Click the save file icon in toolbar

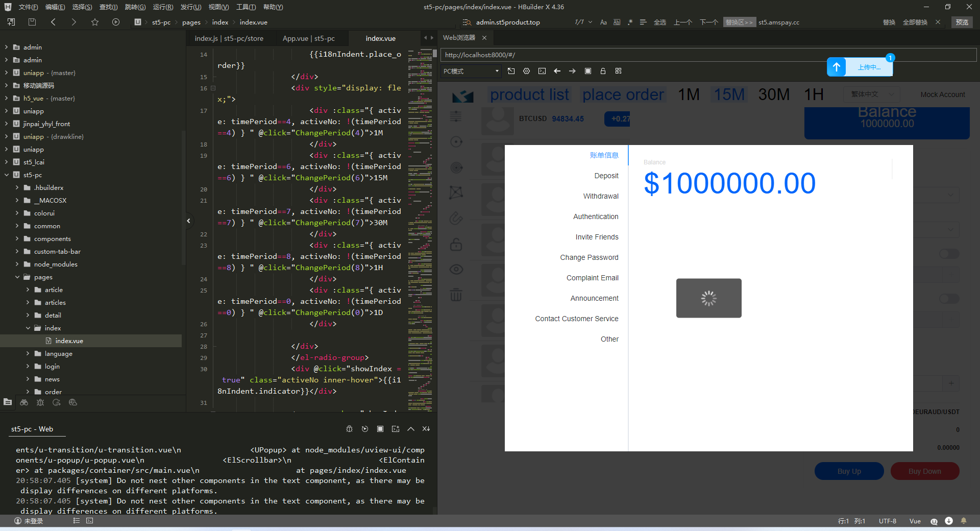click(32, 22)
